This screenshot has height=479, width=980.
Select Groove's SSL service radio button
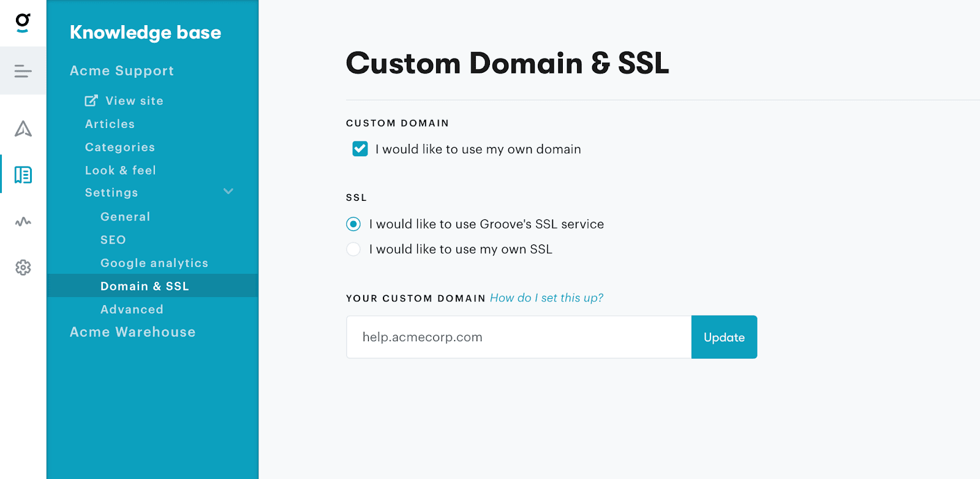coord(353,224)
